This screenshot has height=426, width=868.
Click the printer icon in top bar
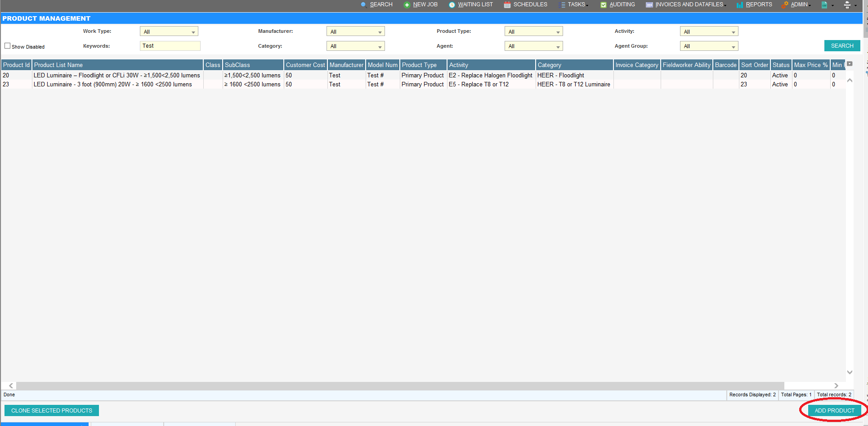click(847, 5)
